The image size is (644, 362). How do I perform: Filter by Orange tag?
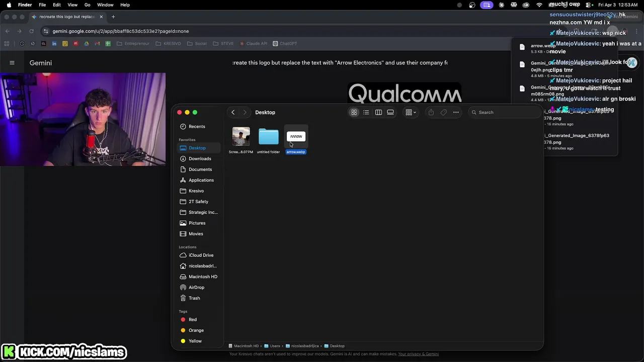click(x=196, y=330)
